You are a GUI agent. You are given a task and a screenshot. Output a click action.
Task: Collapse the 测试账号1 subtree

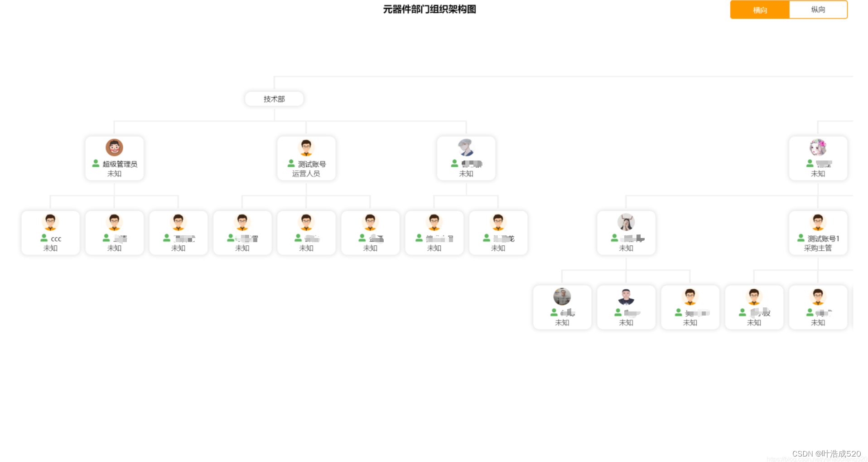pos(818,233)
